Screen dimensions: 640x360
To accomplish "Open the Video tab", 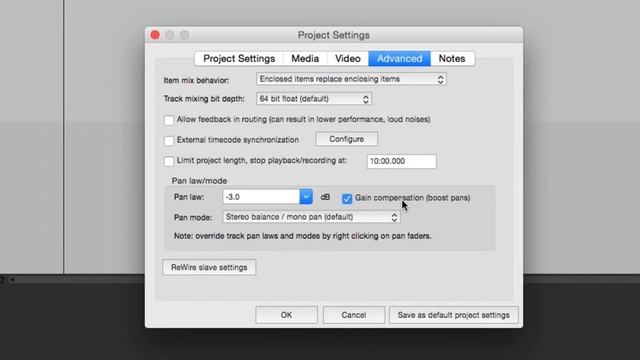I will [348, 58].
